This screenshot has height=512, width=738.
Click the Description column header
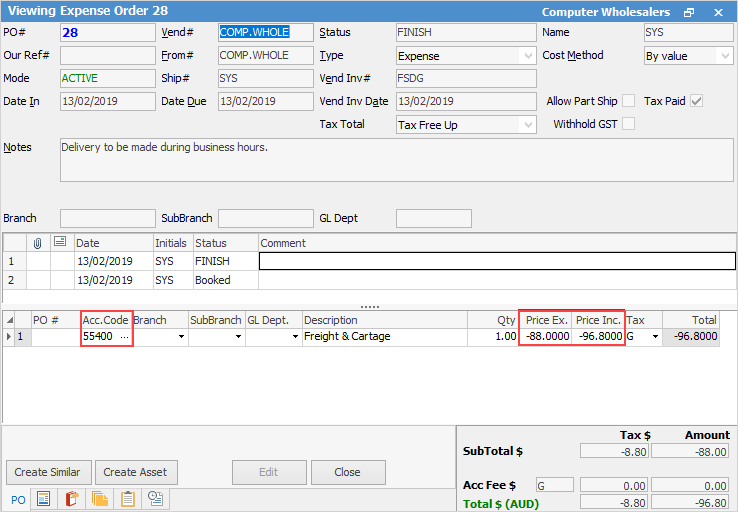(x=385, y=320)
